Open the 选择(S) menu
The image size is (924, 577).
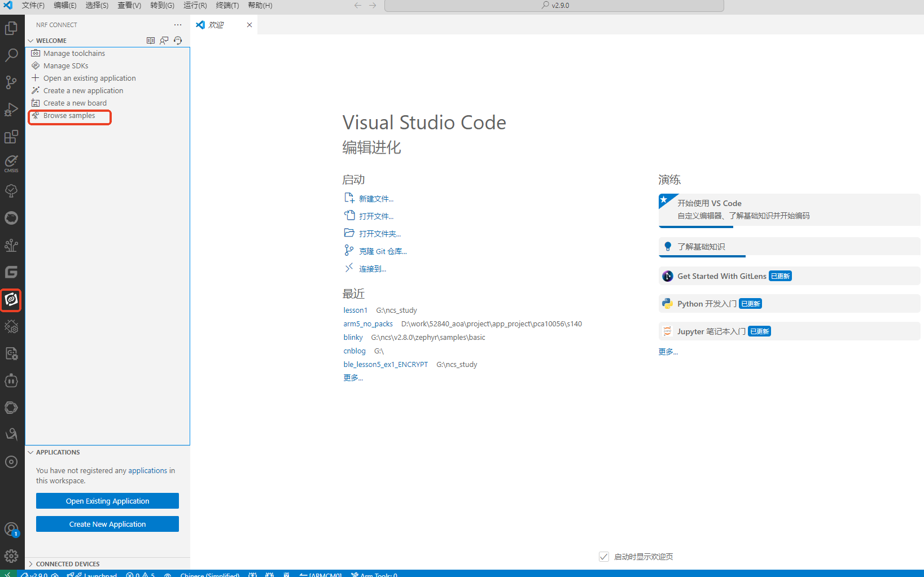tap(97, 5)
